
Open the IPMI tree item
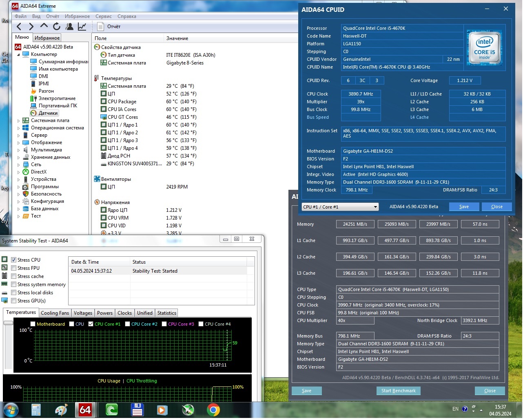(40, 84)
